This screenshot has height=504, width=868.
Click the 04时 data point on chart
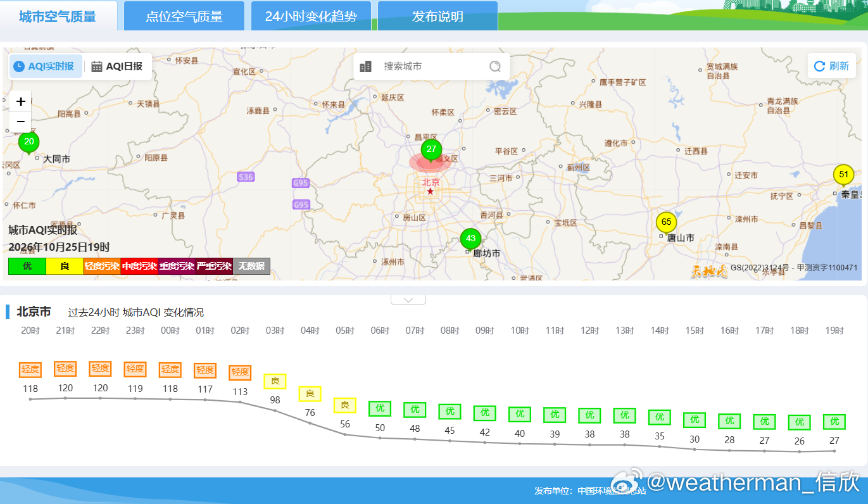310,423
